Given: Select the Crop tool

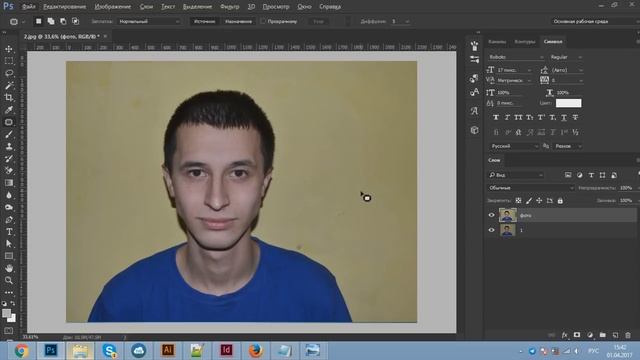Looking at the screenshot, I should [9, 98].
